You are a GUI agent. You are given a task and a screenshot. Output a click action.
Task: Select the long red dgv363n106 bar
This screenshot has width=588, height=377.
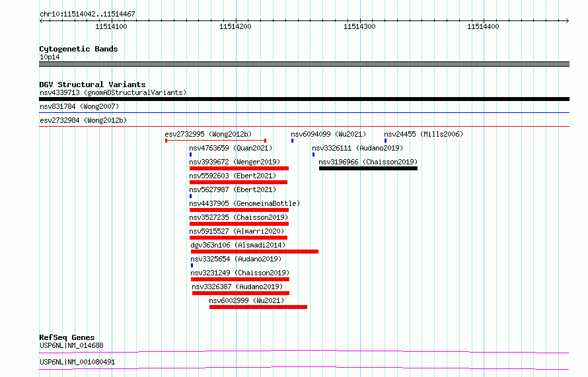[x=254, y=252]
